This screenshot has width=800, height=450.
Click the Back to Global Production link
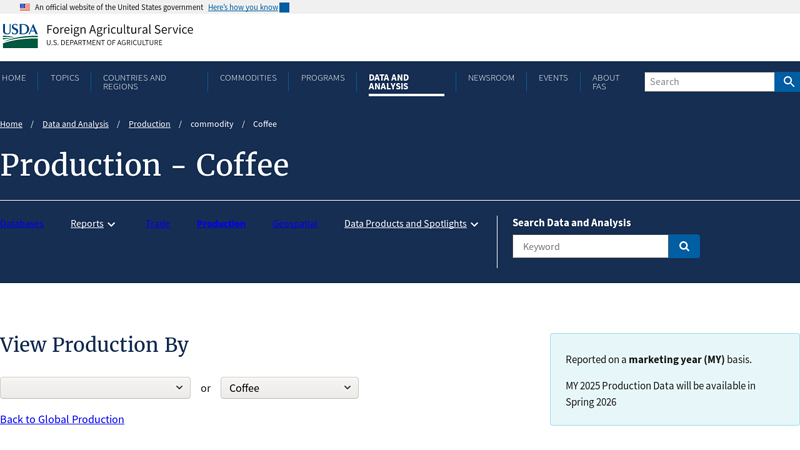[x=62, y=420]
